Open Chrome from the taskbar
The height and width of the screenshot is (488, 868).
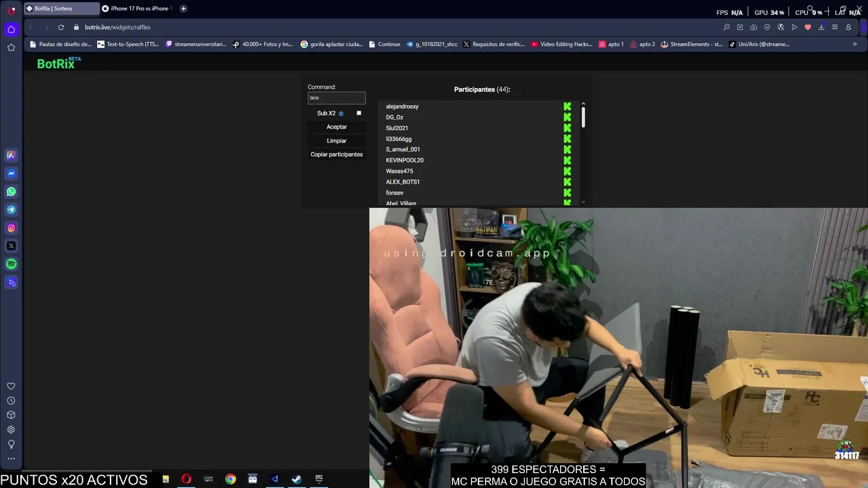click(231, 479)
